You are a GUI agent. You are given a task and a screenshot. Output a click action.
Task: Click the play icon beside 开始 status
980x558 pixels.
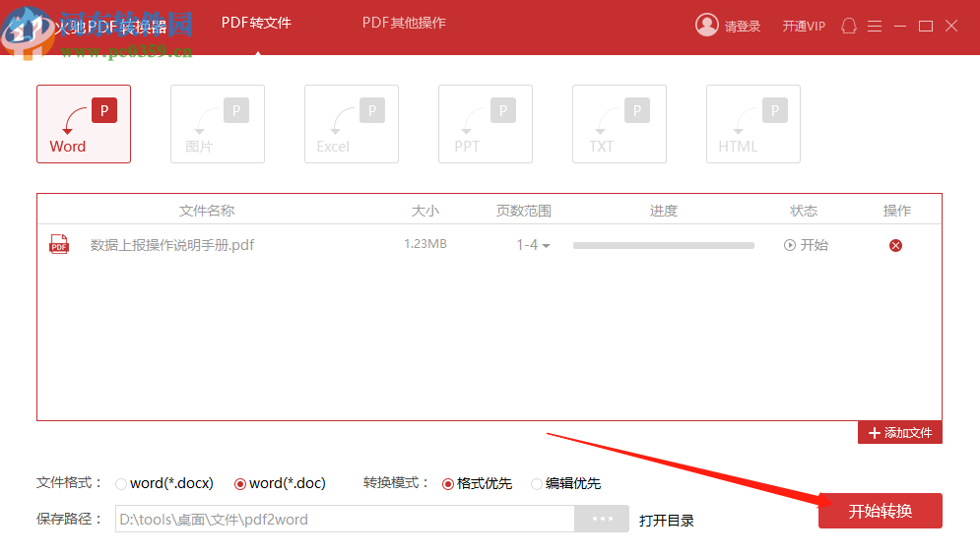point(790,245)
